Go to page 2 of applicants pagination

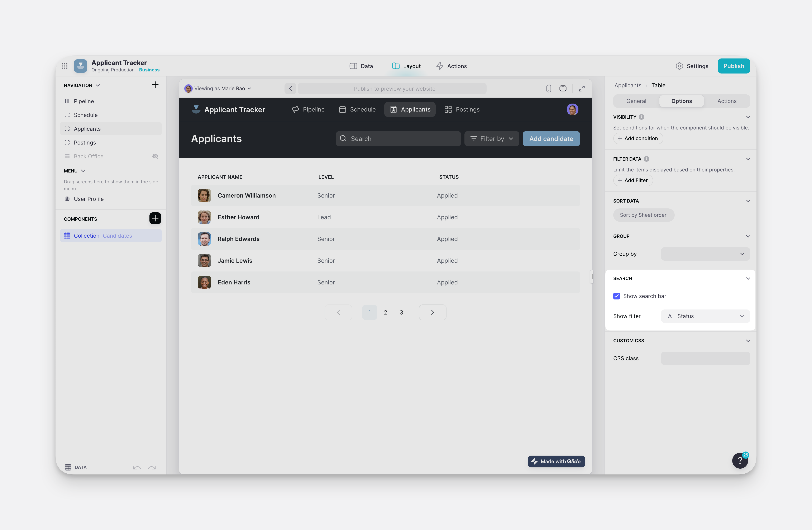386,312
